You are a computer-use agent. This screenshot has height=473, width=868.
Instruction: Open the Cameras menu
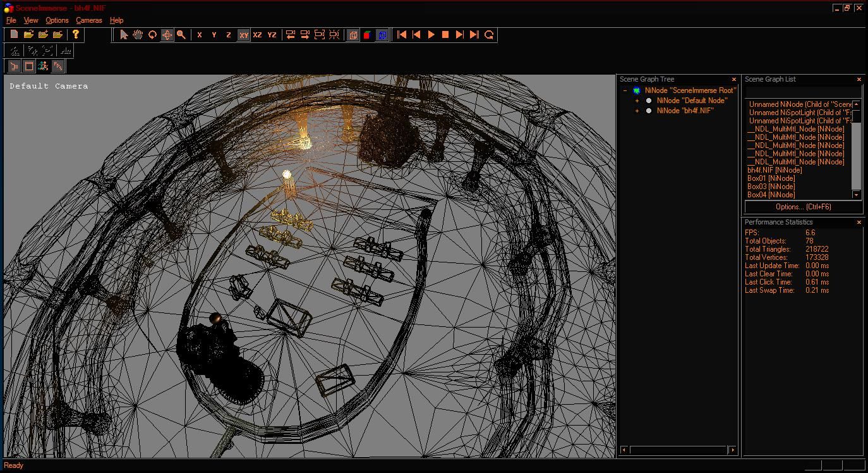(x=89, y=20)
